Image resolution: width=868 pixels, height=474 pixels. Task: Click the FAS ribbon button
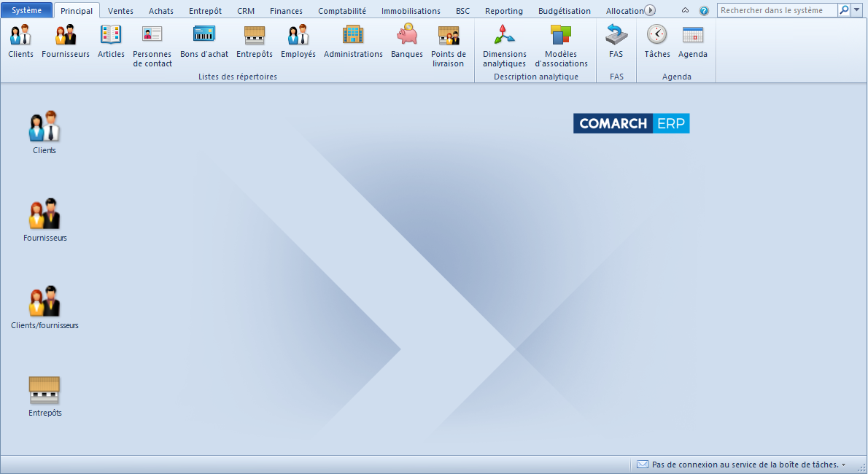tap(616, 42)
